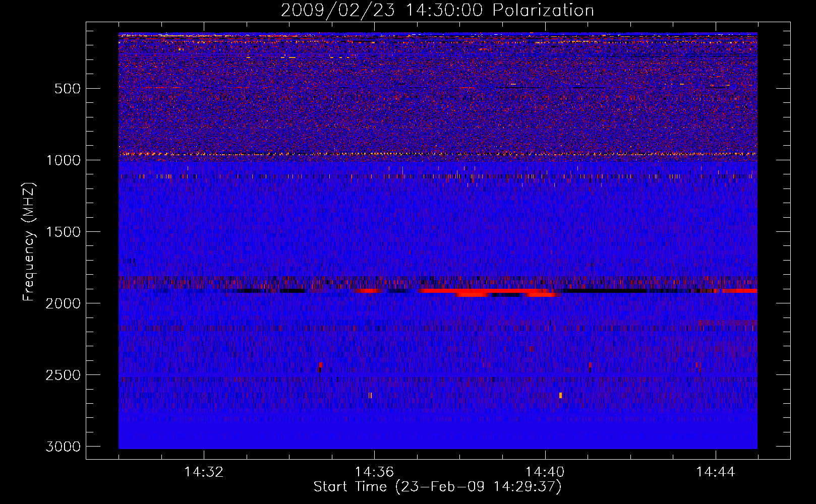Click the 14:36 time tick label
This screenshot has width=816, height=504.
(374, 472)
